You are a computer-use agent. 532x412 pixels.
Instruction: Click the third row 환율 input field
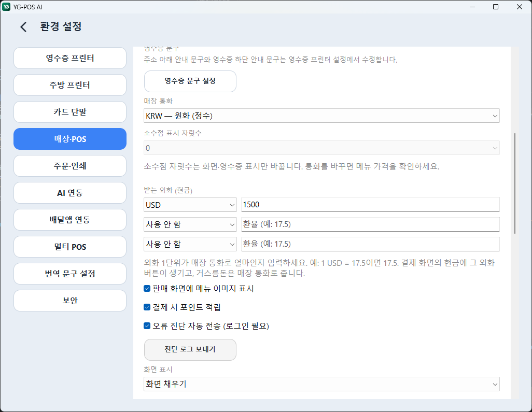(370, 244)
